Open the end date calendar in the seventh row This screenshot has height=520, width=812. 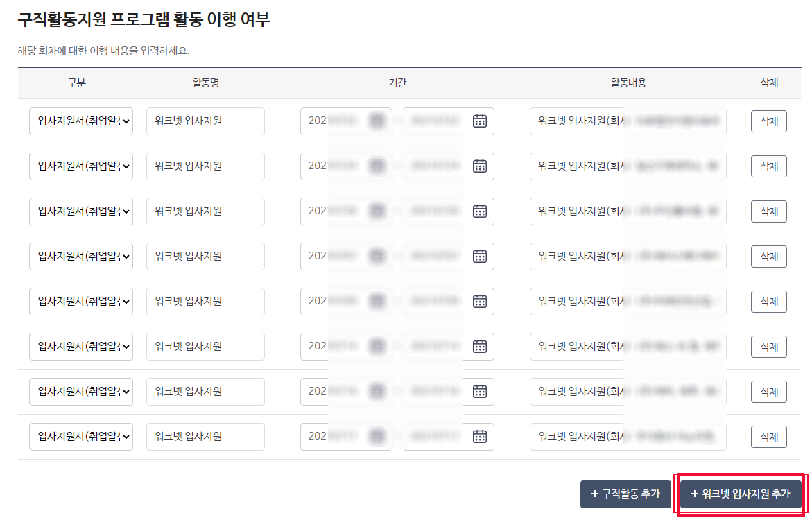point(478,391)
